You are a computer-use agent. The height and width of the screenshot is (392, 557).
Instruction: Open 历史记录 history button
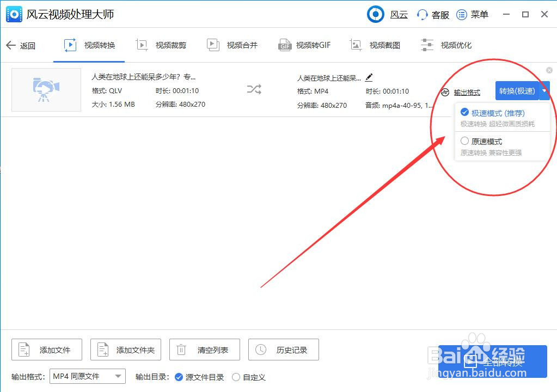click(x=284, y=350)
